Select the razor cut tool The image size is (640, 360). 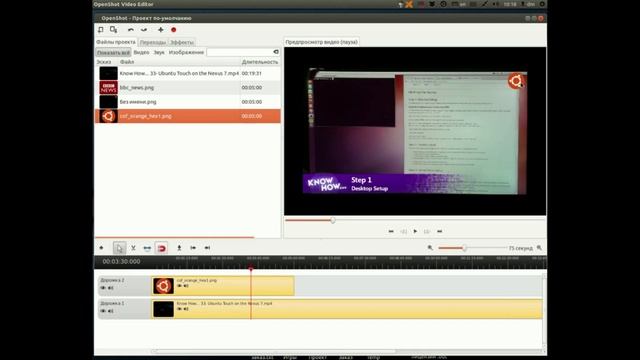133,248
